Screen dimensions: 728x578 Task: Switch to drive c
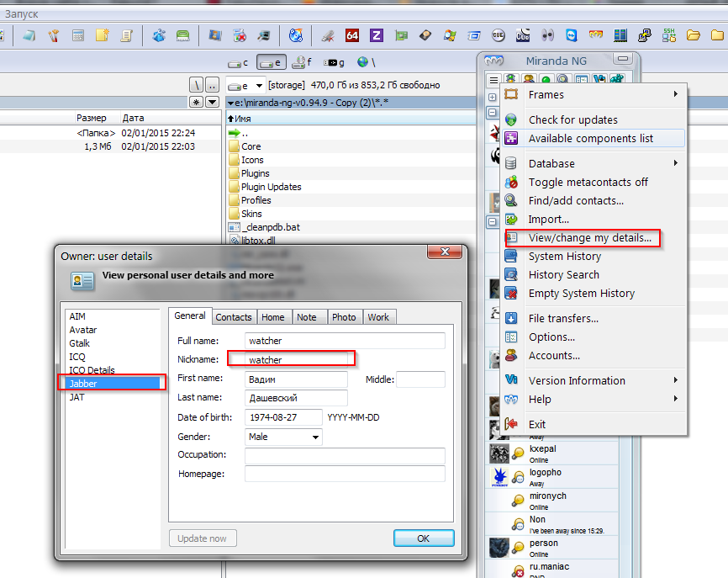(x=238, y=62)
